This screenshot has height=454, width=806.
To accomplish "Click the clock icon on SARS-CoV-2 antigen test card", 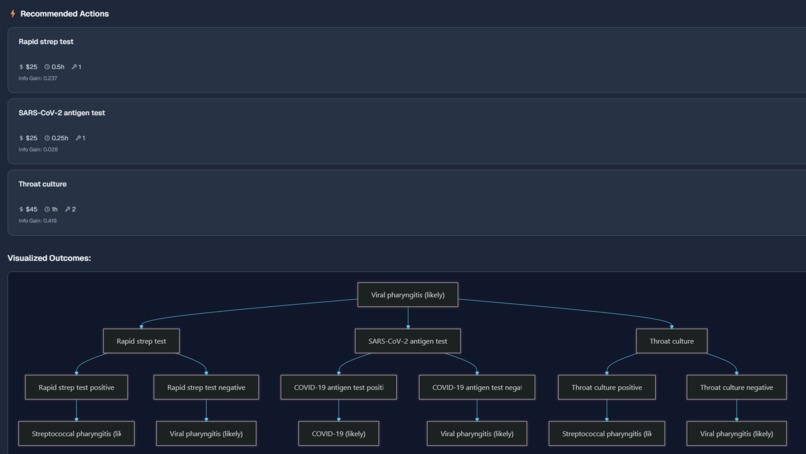I will pyautogui.click(x=47, y=138).
